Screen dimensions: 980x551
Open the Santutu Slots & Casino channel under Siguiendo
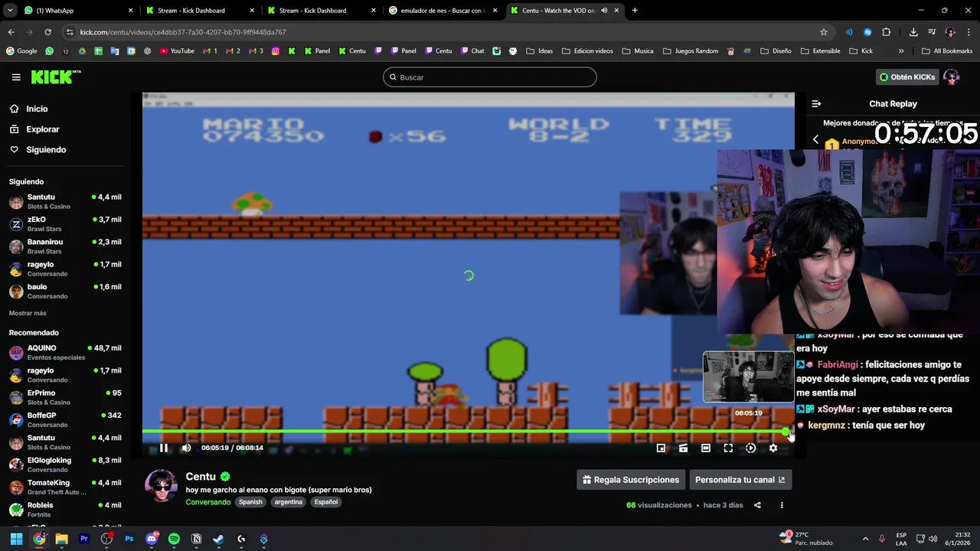click(x=65, y=201)
